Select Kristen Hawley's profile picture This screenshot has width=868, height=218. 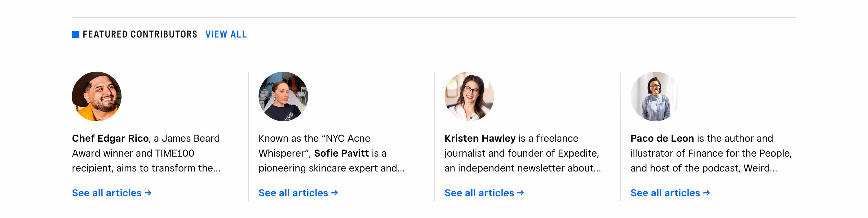469,96
